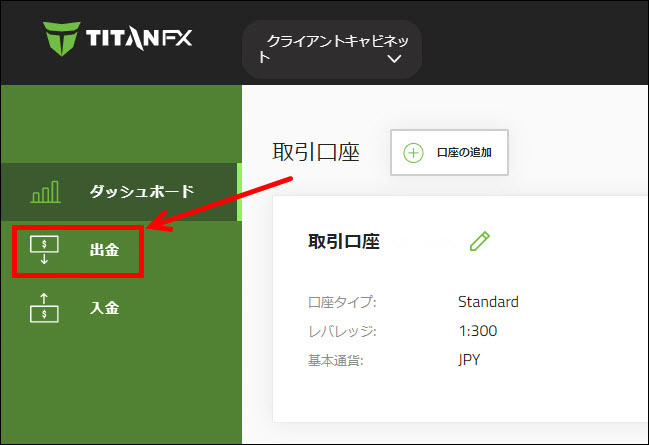Image resolution: width=649 pixels, height=445 pixels.
Task: Click the JPY base currency value
Action: (x=469, y=359)
